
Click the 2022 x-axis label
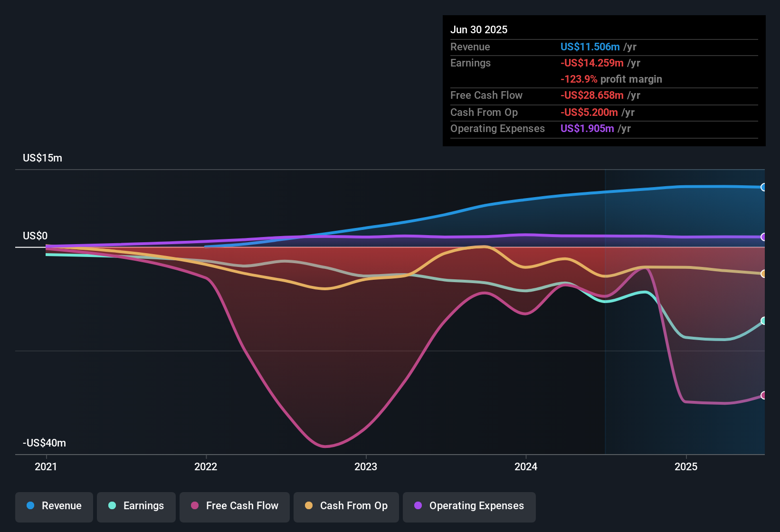point(206,466)
